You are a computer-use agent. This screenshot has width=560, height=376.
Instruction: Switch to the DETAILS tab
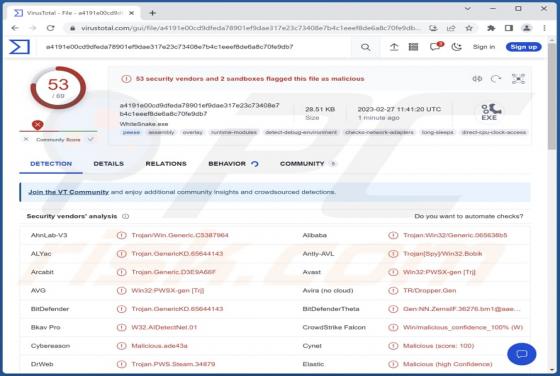pyautogui.click(x=109, y=164)
